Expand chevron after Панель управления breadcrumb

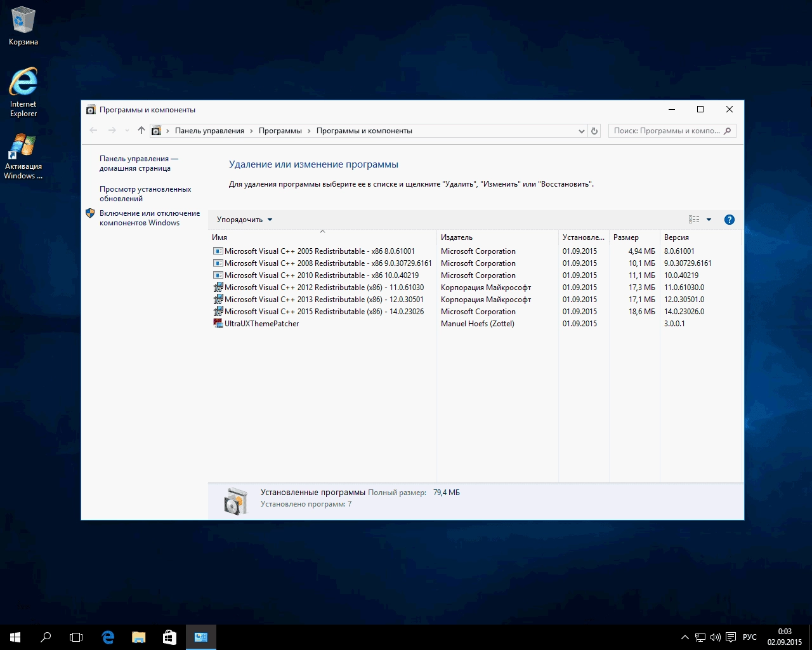click(x=252, y=131)
